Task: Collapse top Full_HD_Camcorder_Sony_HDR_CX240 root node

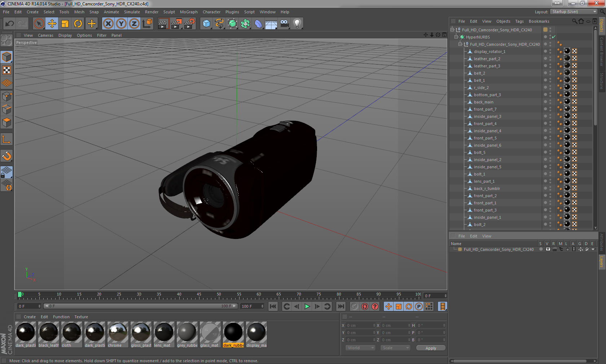Action: 452,30
